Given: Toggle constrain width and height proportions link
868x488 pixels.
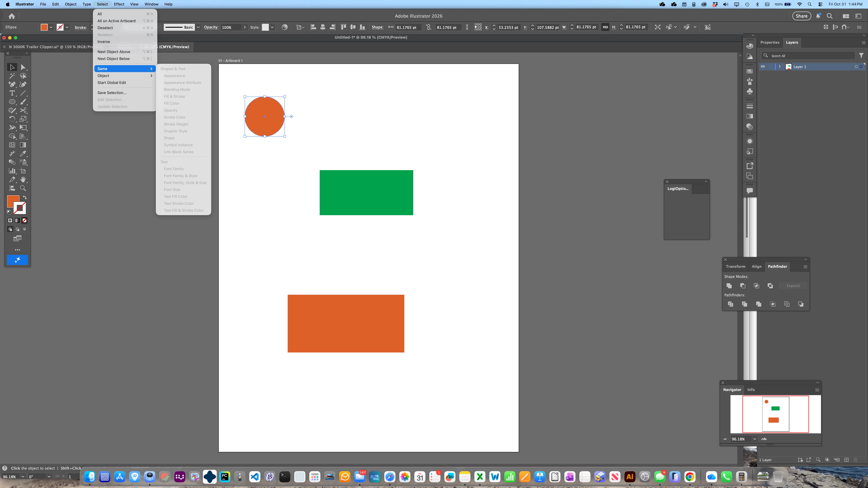Looking at the screenshot, I should point(605,27).
